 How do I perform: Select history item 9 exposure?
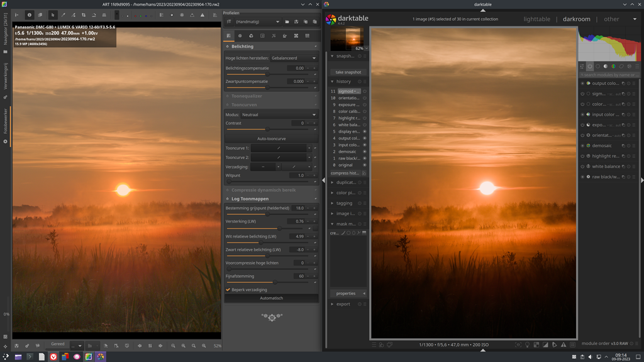tap(348, 105)
